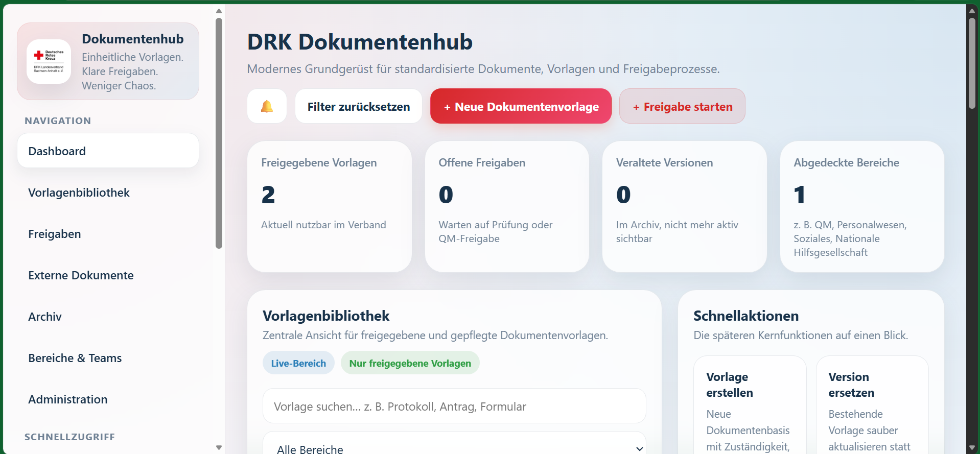Click the Offene Freigaben stat card
This screenshot has width=980, height=454.
click(507, 207)
